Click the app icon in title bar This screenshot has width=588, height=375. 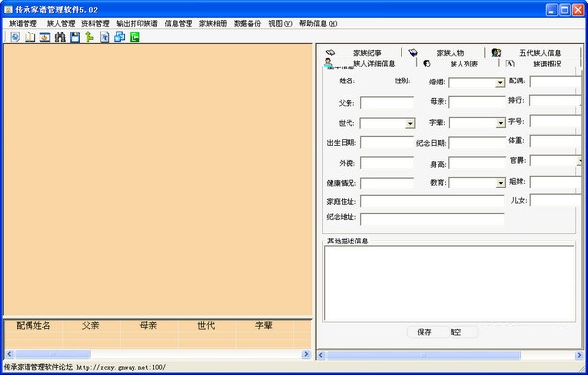coord(8,10)
